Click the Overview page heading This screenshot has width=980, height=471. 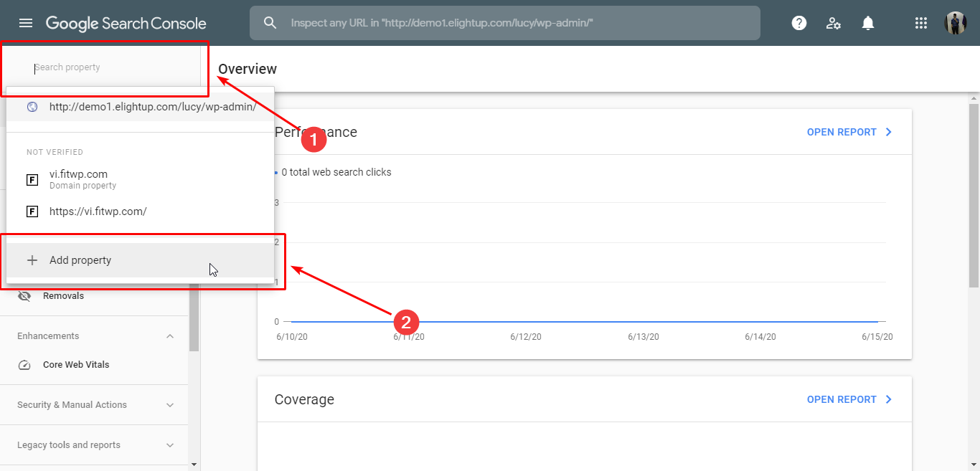[248, 69]
